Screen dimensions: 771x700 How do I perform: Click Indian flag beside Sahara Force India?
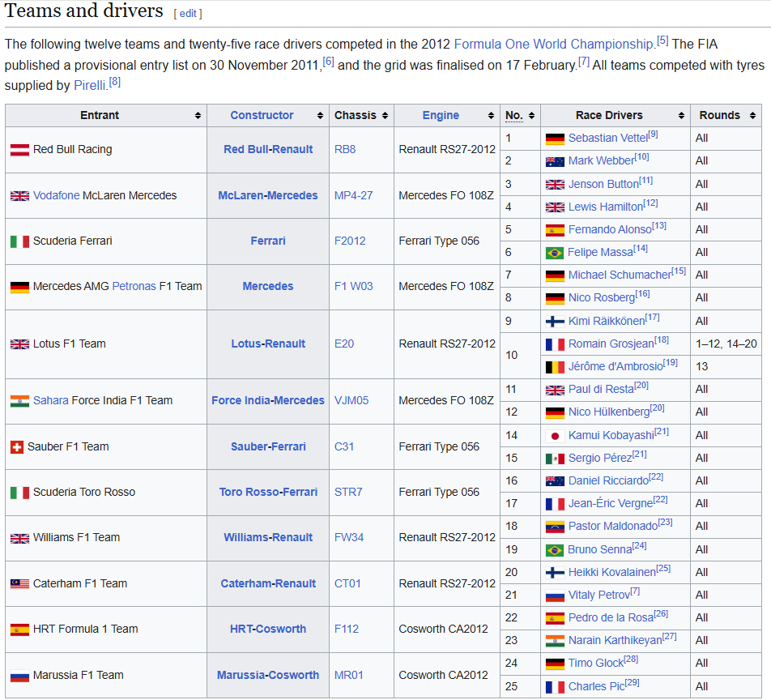[19, 401]
